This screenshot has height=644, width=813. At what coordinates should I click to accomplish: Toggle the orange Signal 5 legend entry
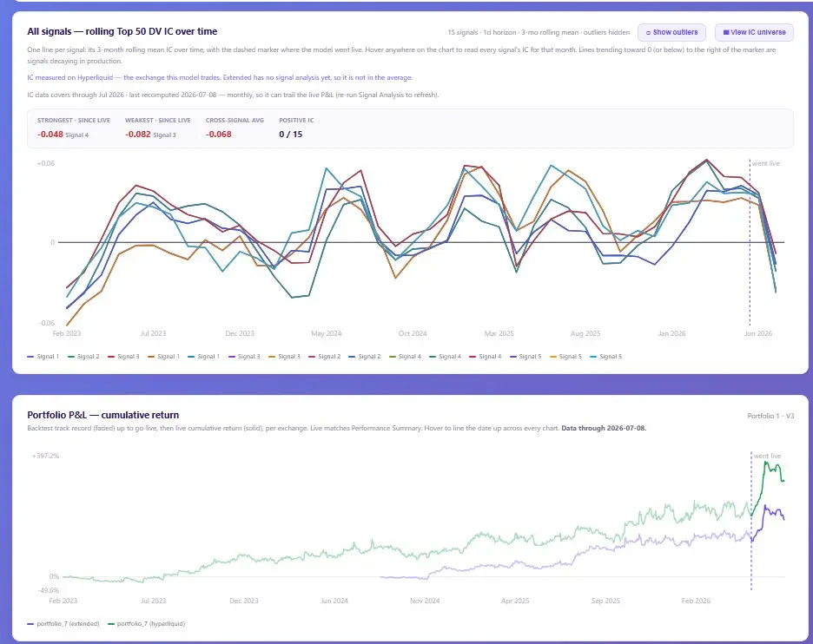[565, 357]
